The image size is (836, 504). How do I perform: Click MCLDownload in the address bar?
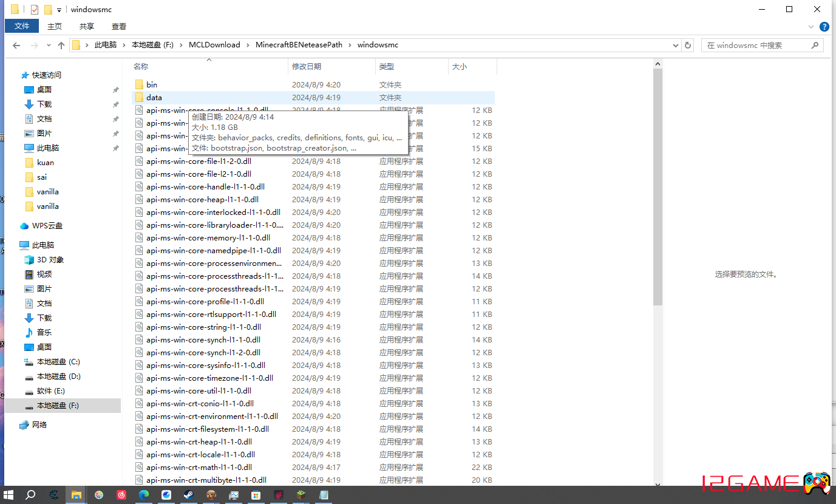tap(214, 45)
